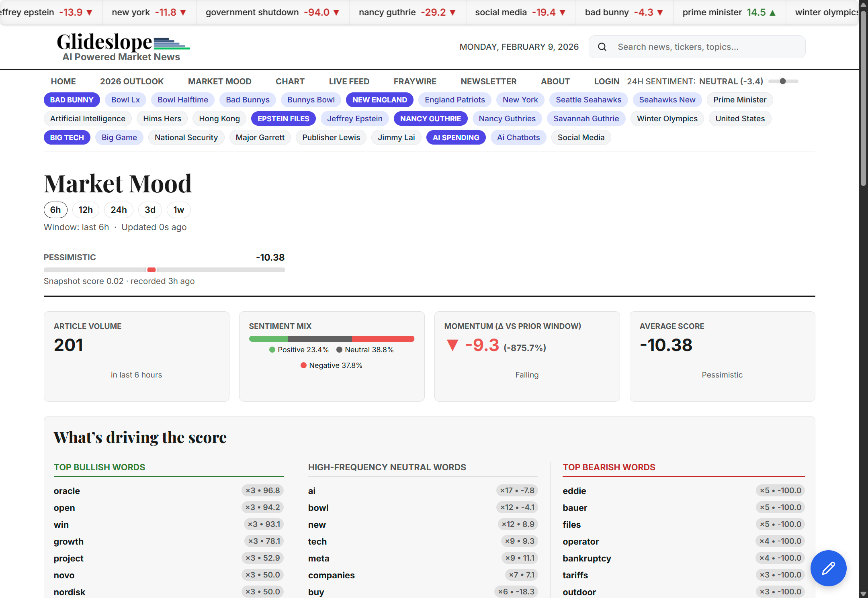Click the prime minister up-arrow ticker

point(772,13)
